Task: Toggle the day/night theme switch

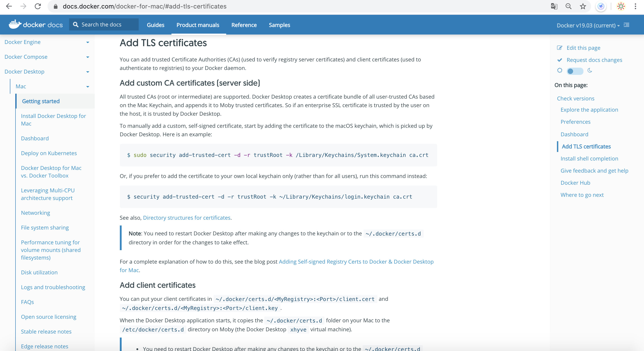Action: (575, 71)
